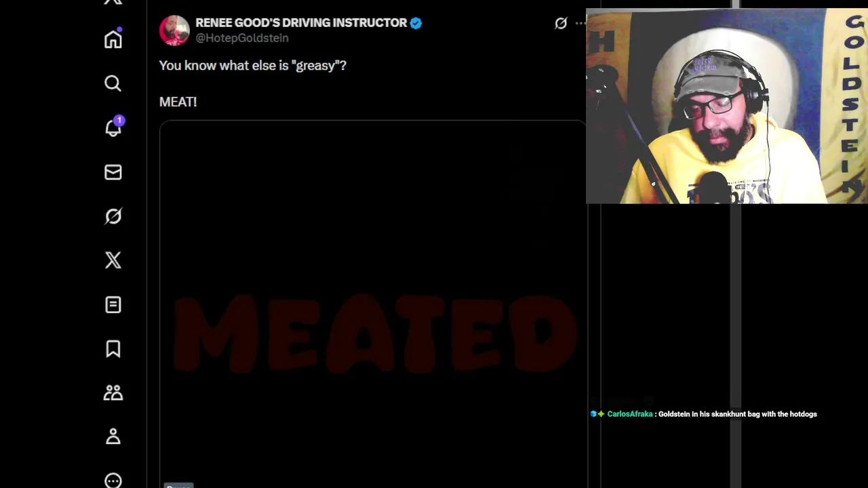Screen dimensions: 868x488
Task: Click CarlosAfraka username in chat overlay
Action: [x=630, y=414]
